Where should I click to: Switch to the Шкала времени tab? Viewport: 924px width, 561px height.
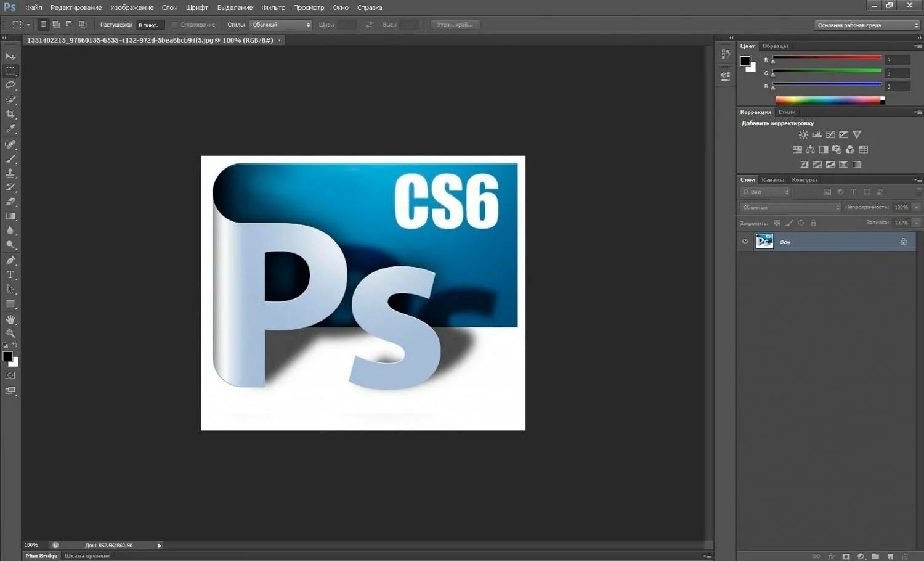pos(87,556)
